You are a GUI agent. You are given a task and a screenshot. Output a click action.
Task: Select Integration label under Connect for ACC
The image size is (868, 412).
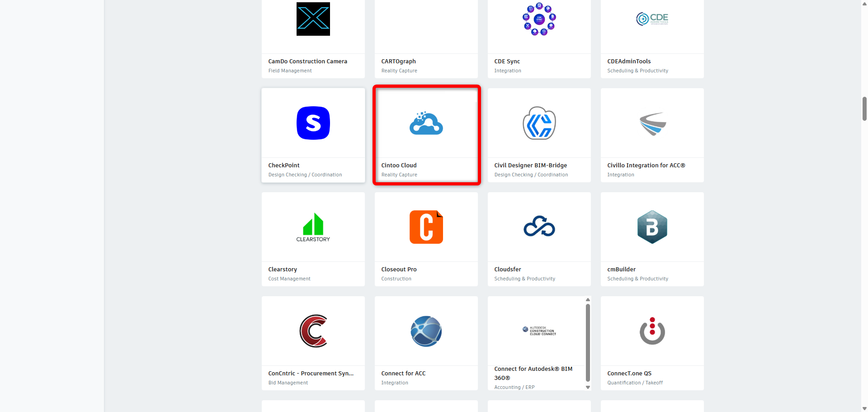click(x=395, y=383)
